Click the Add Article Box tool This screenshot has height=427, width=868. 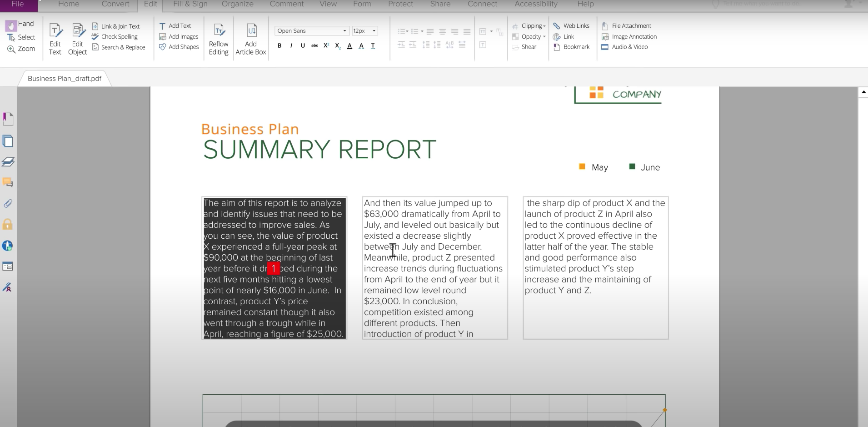pyautogui.click(x=251, y=39)
